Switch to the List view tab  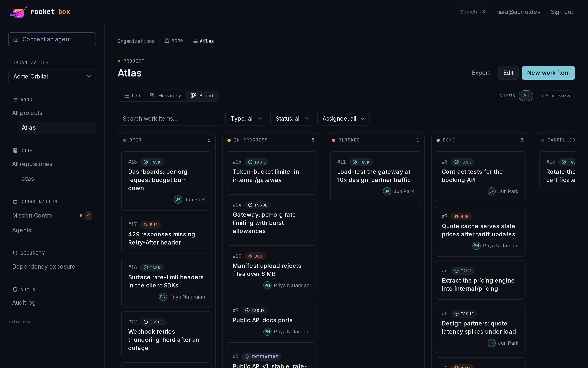132,96
